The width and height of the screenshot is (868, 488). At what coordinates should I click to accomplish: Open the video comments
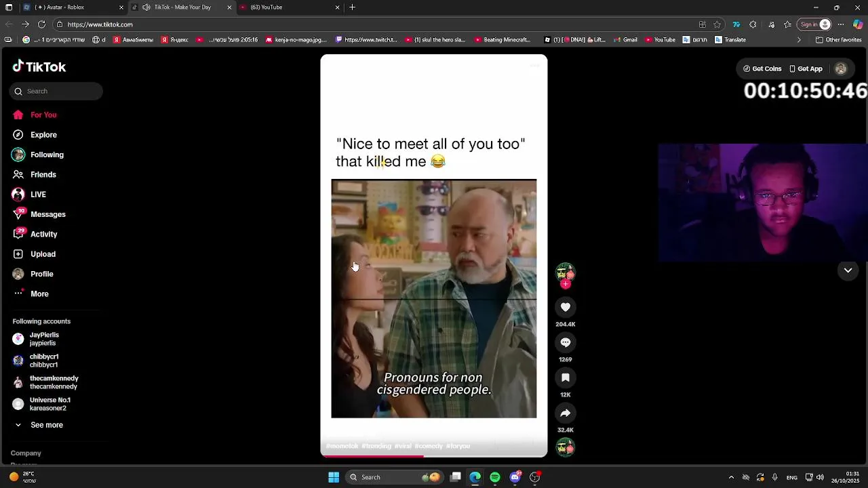[566, 342]
